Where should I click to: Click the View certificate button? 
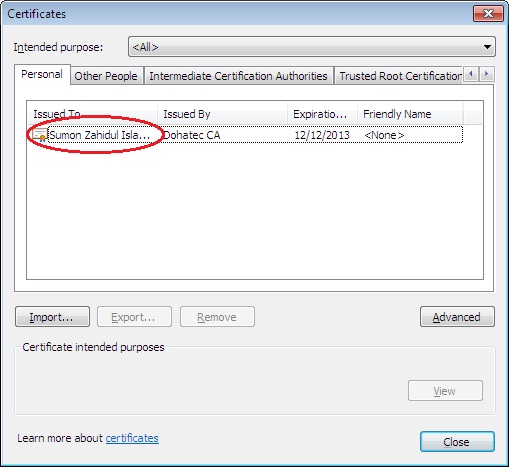(445, 391)
